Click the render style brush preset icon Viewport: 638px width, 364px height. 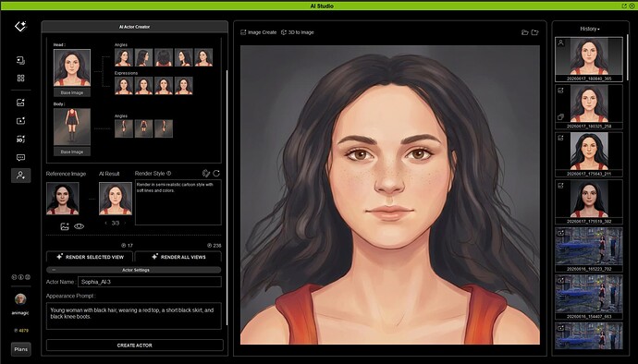click(x=206, y=174)
